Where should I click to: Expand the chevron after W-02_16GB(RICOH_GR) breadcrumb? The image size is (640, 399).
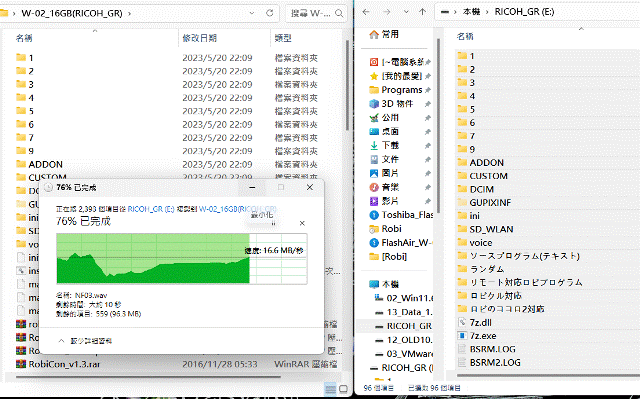pos(129,13)
